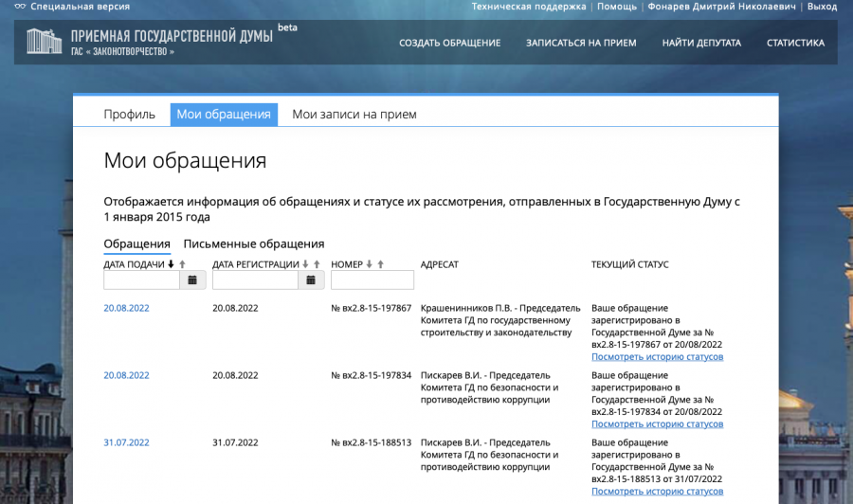
Task: View status history for appeal 188513
Action: coord(657,492)
